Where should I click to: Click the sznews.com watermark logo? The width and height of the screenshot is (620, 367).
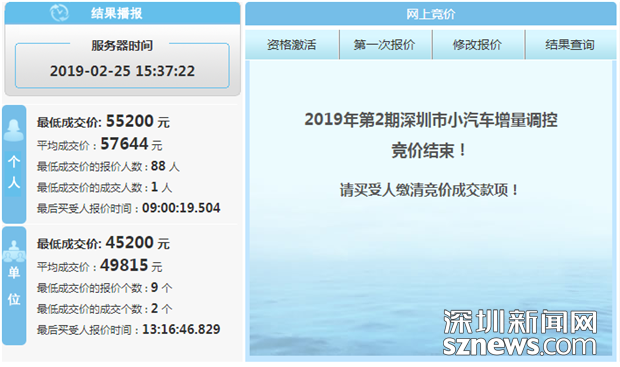coord(520,332)
